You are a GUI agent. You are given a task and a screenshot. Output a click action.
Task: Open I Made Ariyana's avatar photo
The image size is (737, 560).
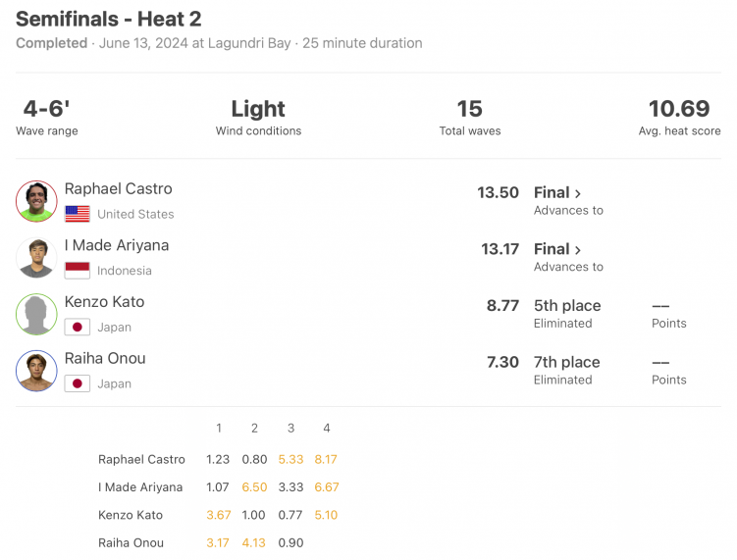tap(36, 258)
